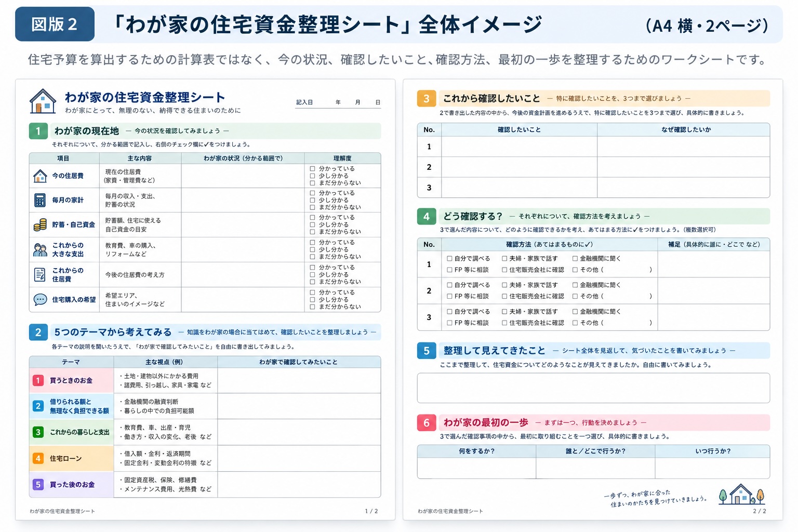Image resolution: width=798 pixels, height=532 pixels.
Task: Click green badge 1 of わが家の現在地
Action: 38,131
